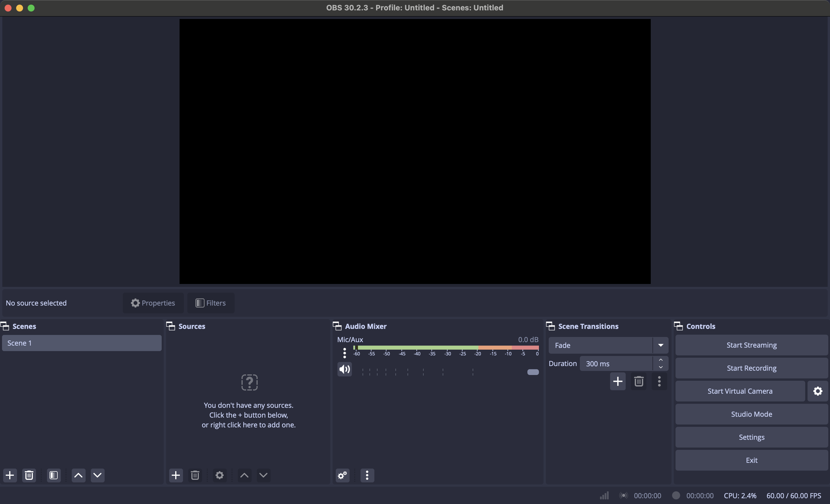Add a configurable transition plus icon
The image size is (830, 504).
(617, 381)
